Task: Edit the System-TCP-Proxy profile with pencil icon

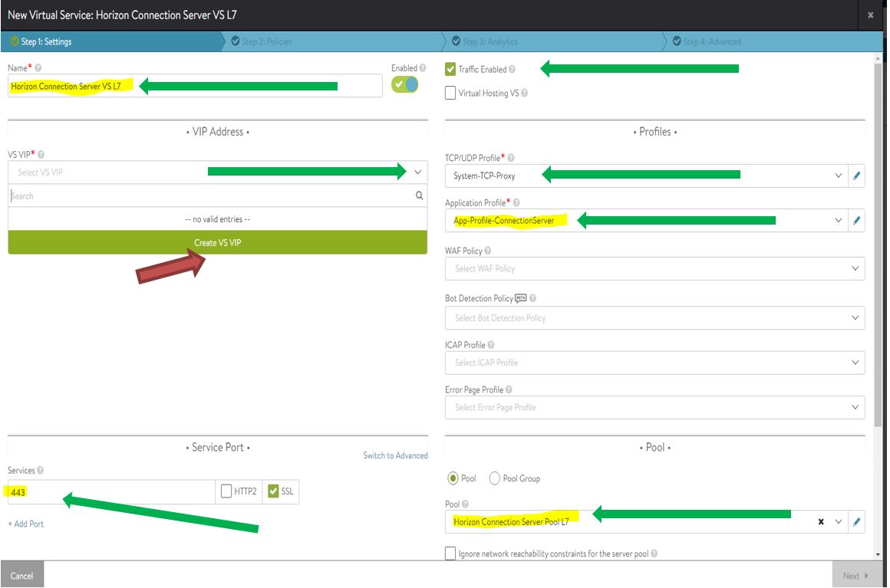Action: [x=856, y=176]
